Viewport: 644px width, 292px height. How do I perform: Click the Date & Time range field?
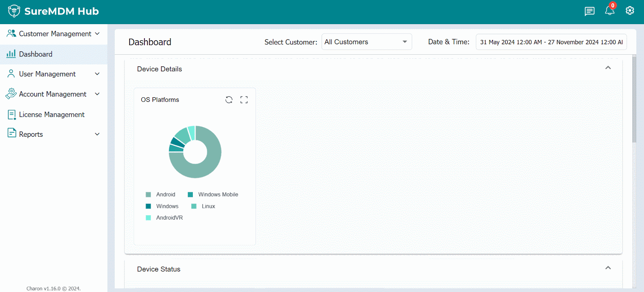point(551,42)
